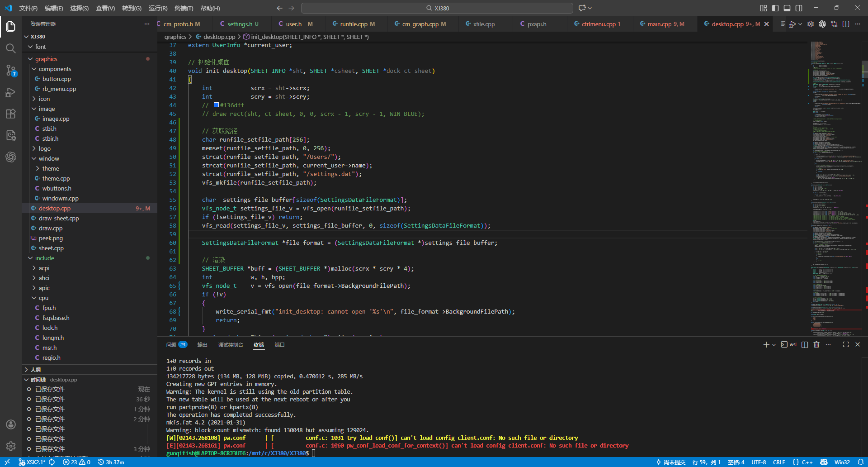Kill the terminal with trash icon
This screenshot has height=467, width=868.
click(x=816, y=345)
